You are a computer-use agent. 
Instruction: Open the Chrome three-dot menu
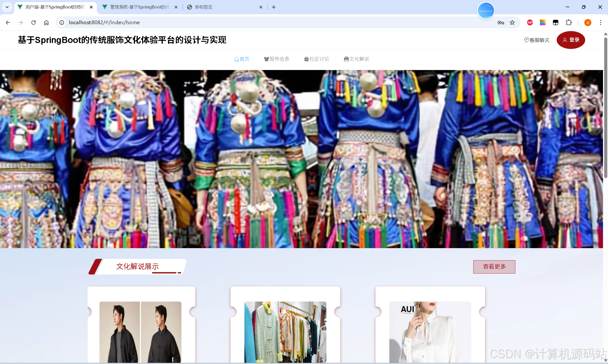[600, 23]
